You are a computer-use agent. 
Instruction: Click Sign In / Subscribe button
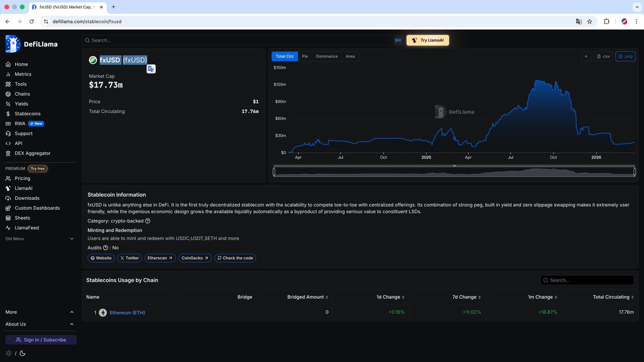pyautogui.click(x=41, y=340)
